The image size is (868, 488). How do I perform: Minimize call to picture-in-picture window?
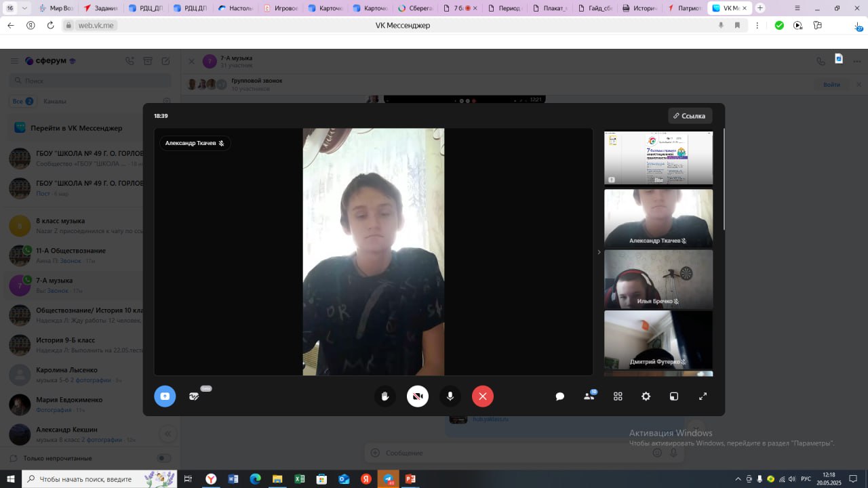pyautogui.click(x=674, y=396)
